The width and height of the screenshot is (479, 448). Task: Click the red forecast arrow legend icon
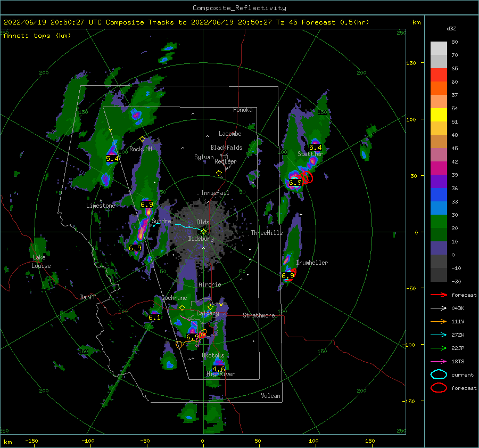(439, 295)
